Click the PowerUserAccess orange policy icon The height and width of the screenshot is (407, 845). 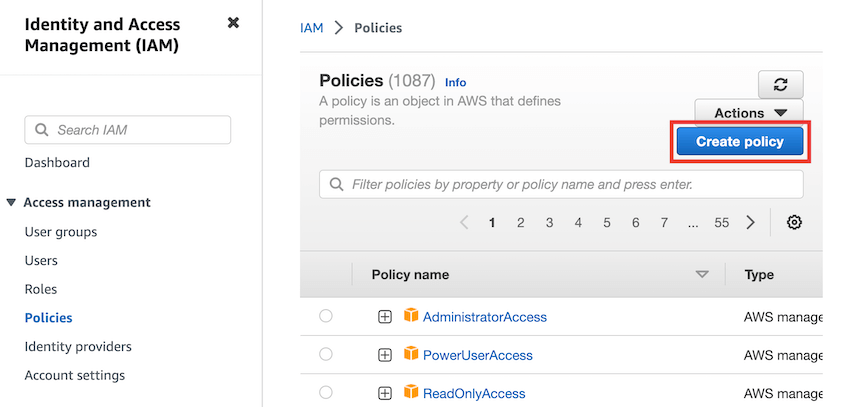coord(411,354)
